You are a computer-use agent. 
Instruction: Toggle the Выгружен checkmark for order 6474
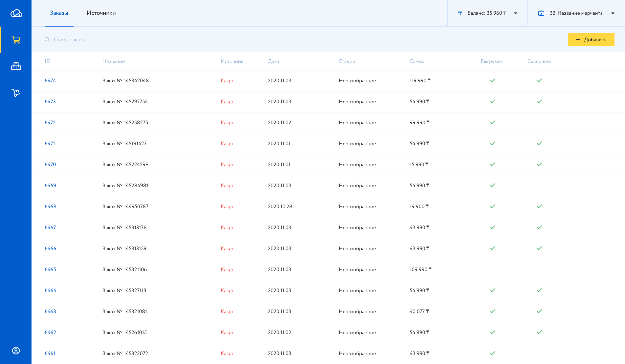click(492, 80)
